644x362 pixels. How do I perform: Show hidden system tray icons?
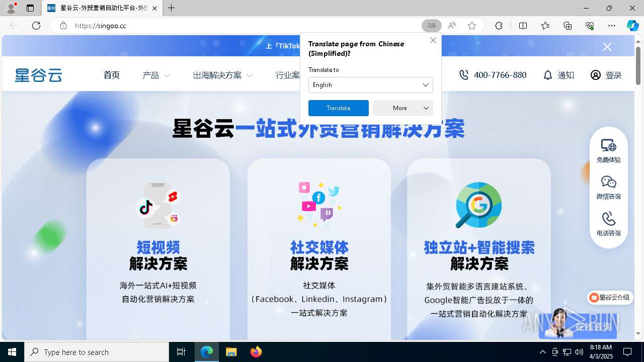point(542,352)
